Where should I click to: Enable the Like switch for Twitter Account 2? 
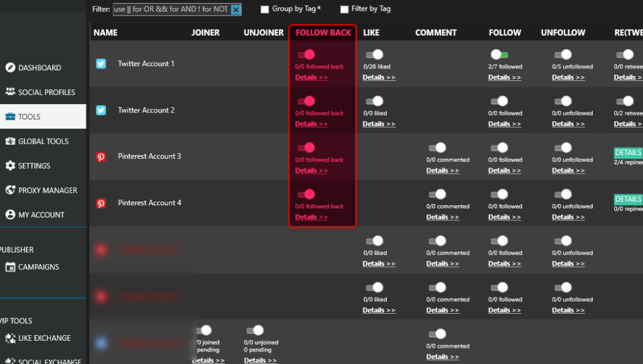pyautogui.click(x=374, y=100)
